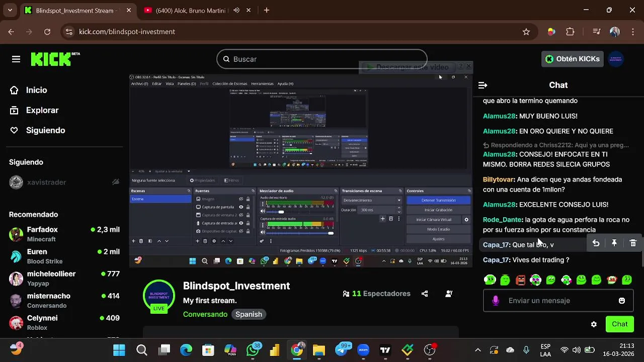This screenshot has width=644, height=362.
Task: Open Blindspot_Investment channel avatar
Action: click(x=158, y=296)
